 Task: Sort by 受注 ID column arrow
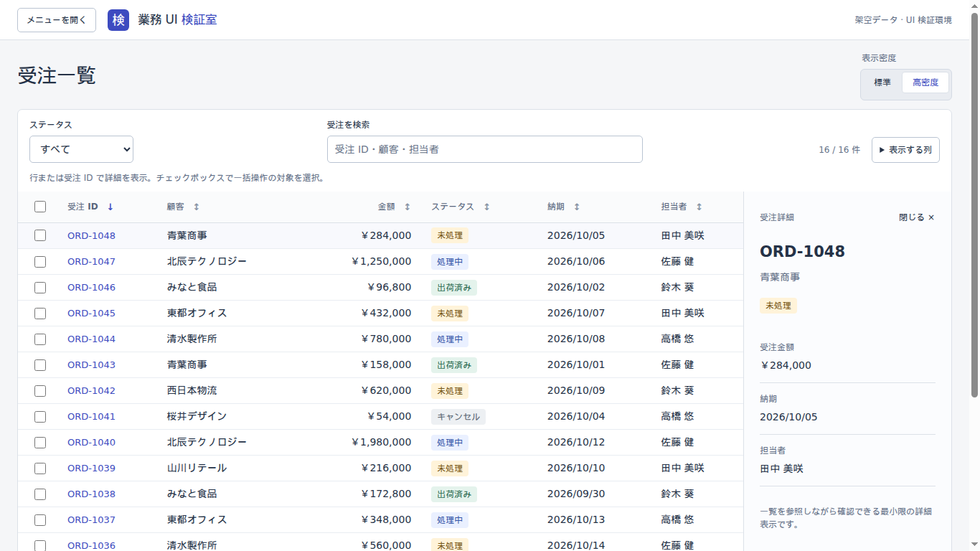110,207
